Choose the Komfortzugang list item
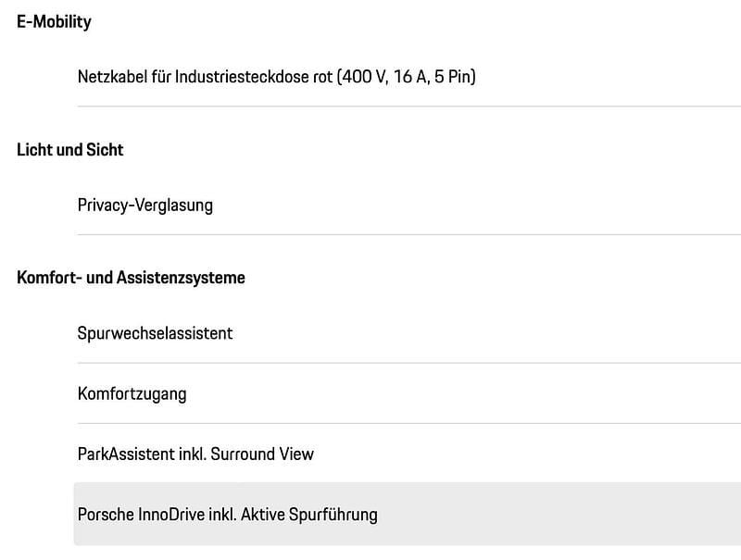Image resolution: width=741 pixels, height=560 pixels. tap(132, 393)
